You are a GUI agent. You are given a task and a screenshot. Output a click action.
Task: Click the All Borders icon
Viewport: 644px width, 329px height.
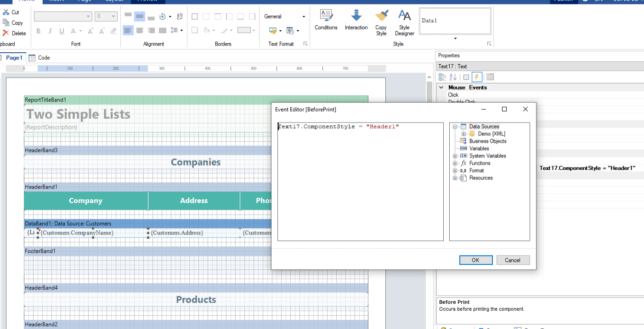coord(195,17)
